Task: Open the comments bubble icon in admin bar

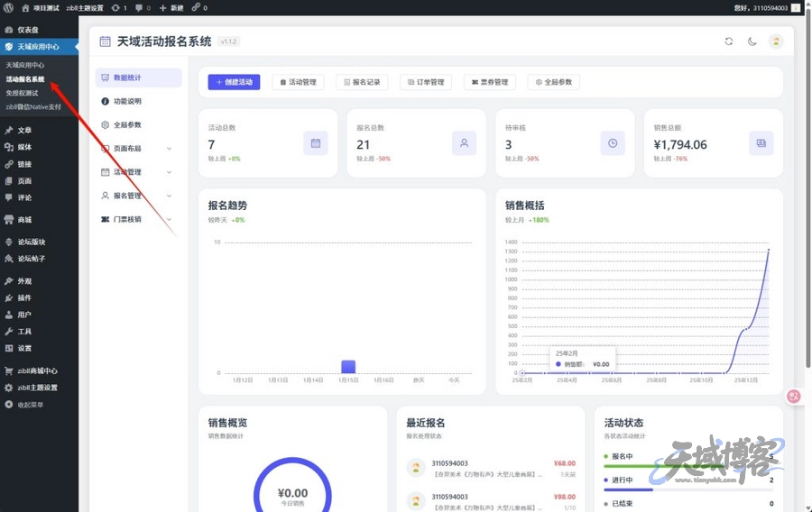Action: pos(143,8)
